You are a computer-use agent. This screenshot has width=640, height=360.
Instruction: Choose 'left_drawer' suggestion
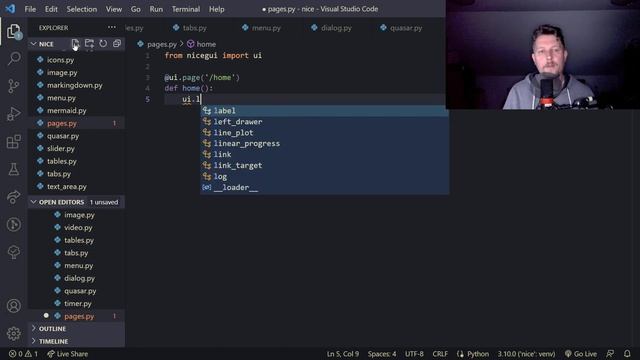pos(324,122)
